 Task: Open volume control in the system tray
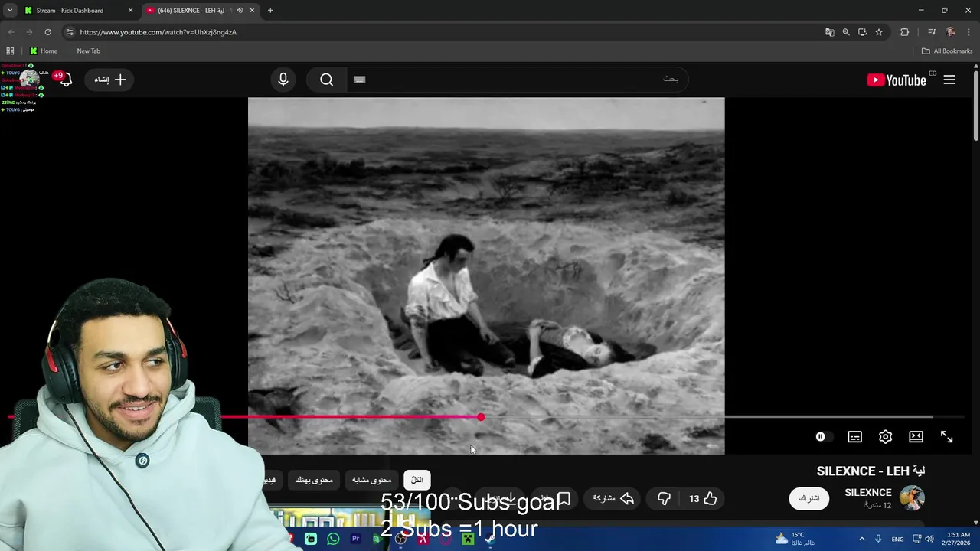click(x=929, y=539)
